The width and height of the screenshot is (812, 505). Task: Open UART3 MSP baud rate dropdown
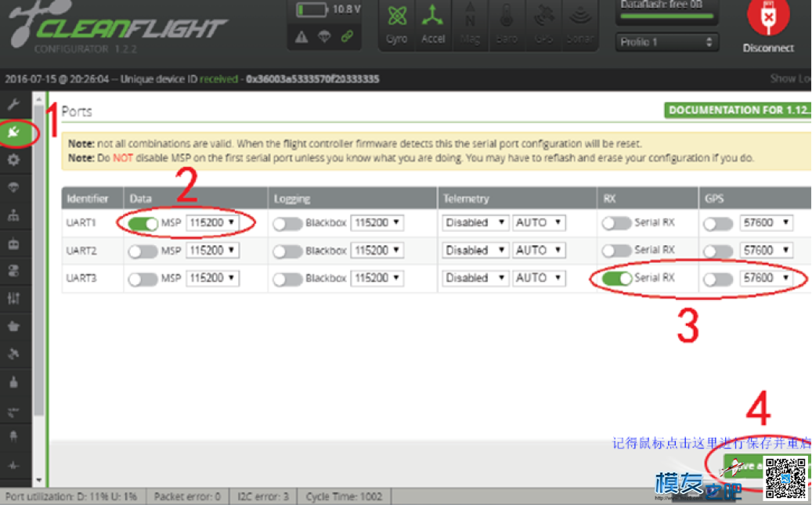tap(212, 278)
